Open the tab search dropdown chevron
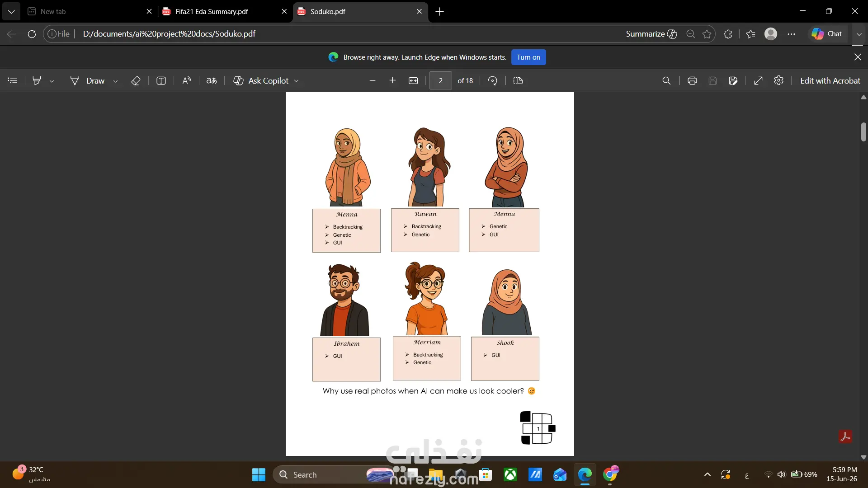Viewport: 868px width, 488px height. point(11,11)
